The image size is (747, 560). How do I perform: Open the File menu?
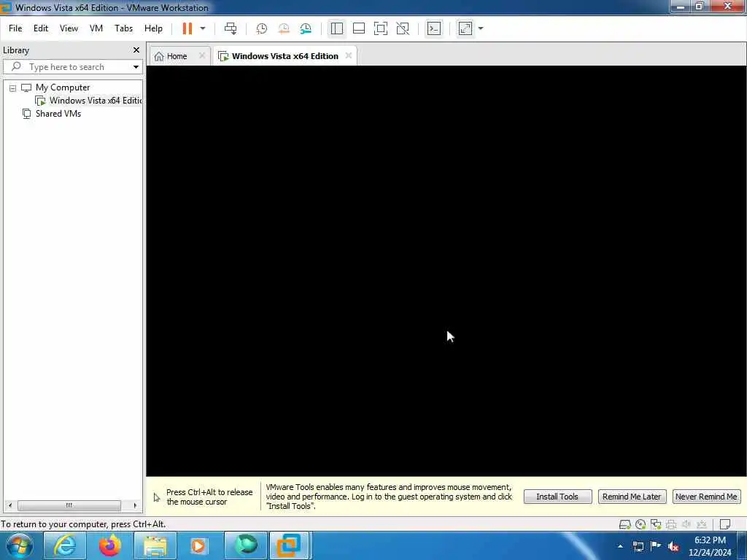pyautogui.click(x=15, y=28)
